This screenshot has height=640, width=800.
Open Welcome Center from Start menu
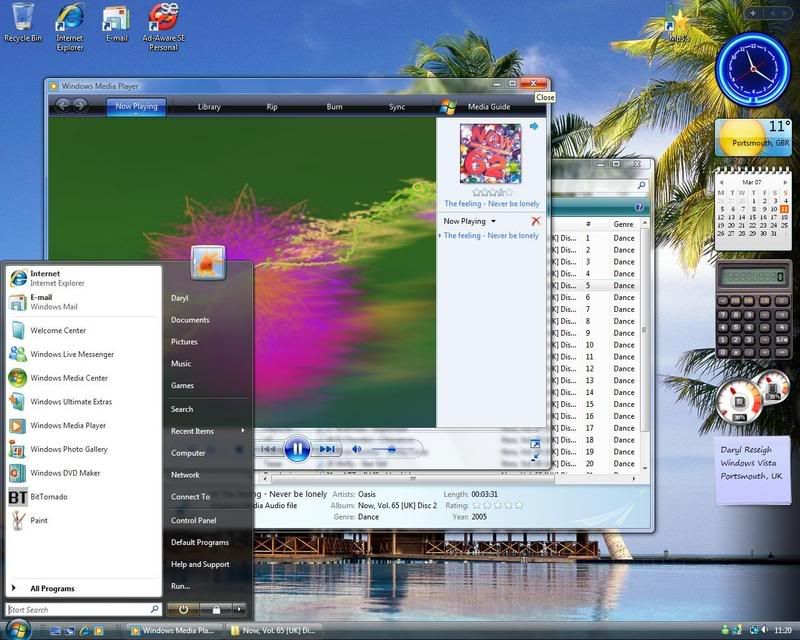coord(83,331)
